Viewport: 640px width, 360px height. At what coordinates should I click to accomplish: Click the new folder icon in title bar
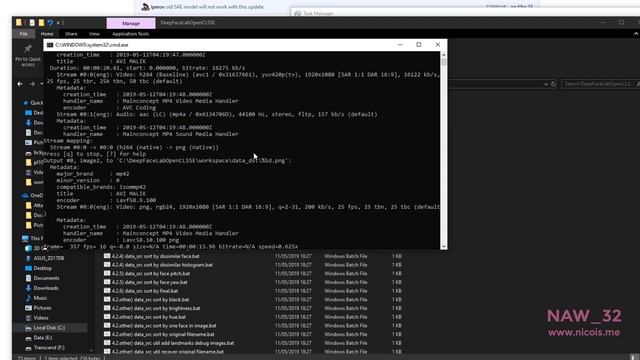[x=41, y=22]
